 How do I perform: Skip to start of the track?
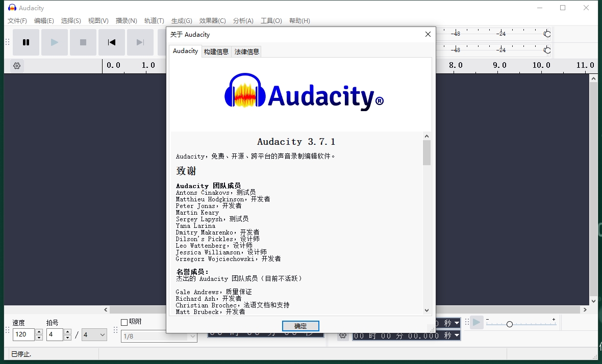click(x=112, y=42)
